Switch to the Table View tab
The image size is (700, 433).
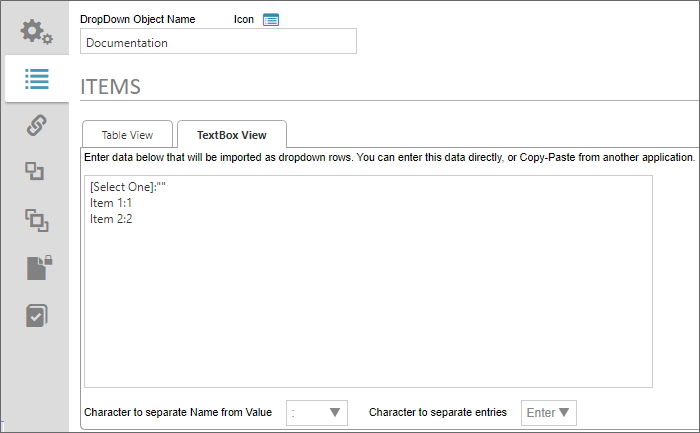click(x=127, y=135)
